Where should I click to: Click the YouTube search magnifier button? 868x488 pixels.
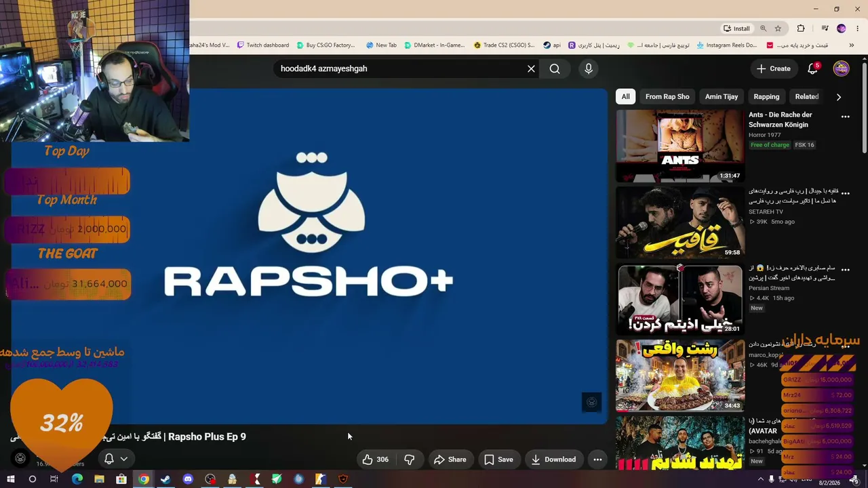pos(555,68)
